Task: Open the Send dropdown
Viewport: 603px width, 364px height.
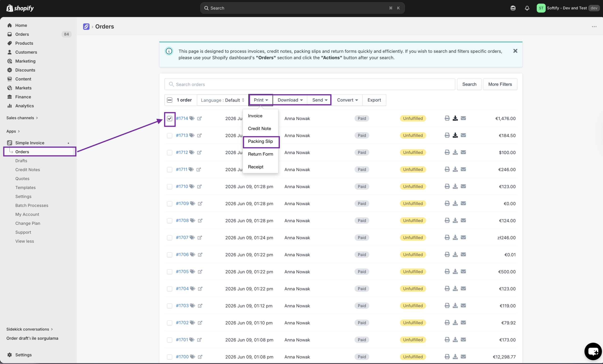Action: [x=319, y=100]
